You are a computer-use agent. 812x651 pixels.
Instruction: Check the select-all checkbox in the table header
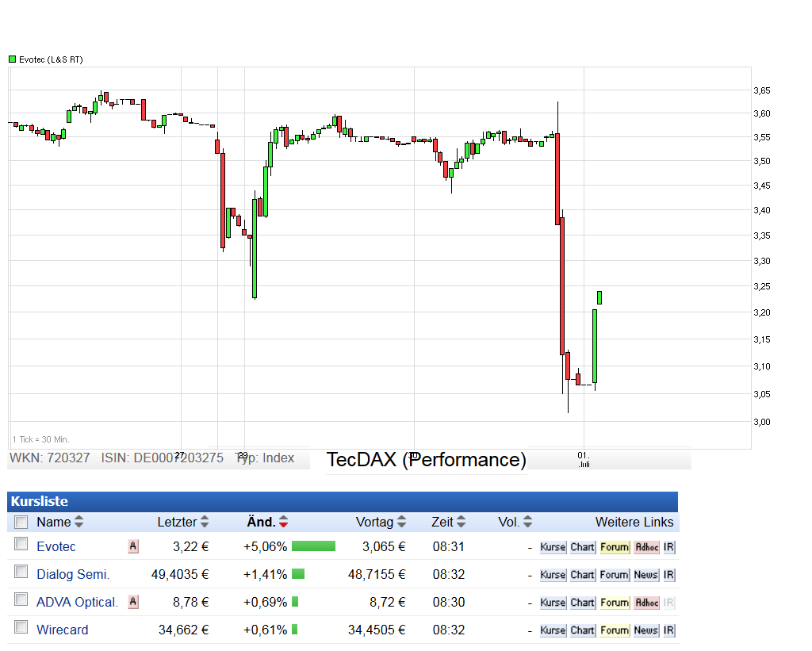click(20, 522)
